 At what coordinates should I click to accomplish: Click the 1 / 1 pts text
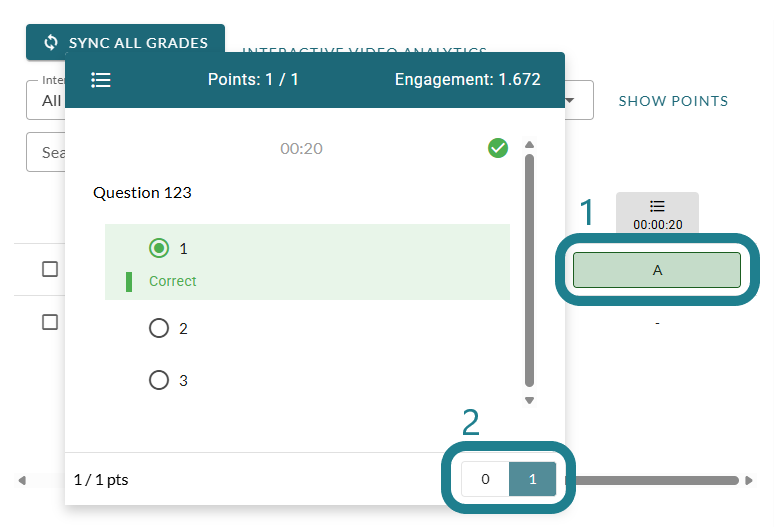coord(101,480)
